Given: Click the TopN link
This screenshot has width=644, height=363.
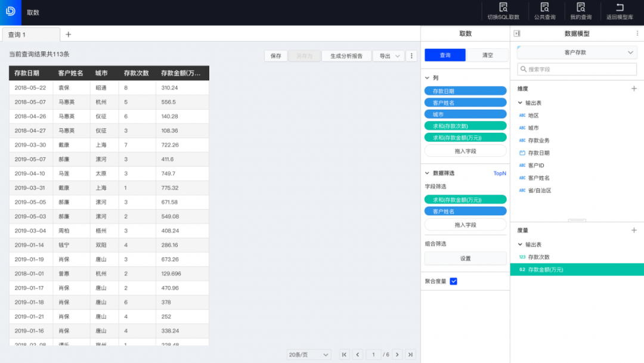Looking at the screenshot, I should [x=499, y=173].
